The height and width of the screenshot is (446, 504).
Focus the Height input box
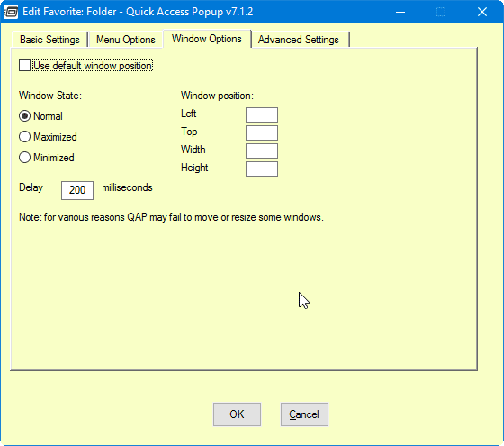(262, 169)
